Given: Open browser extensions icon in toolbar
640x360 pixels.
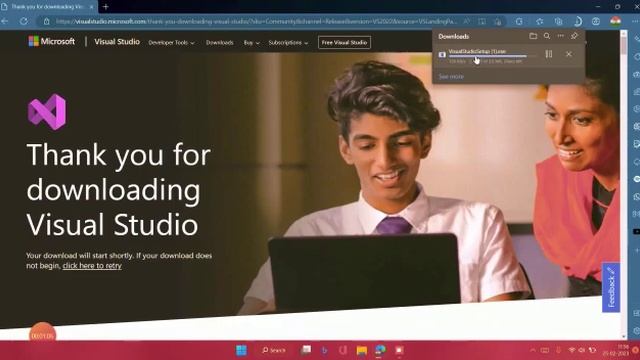Looking at the screenshot, I should coord(519,21).
